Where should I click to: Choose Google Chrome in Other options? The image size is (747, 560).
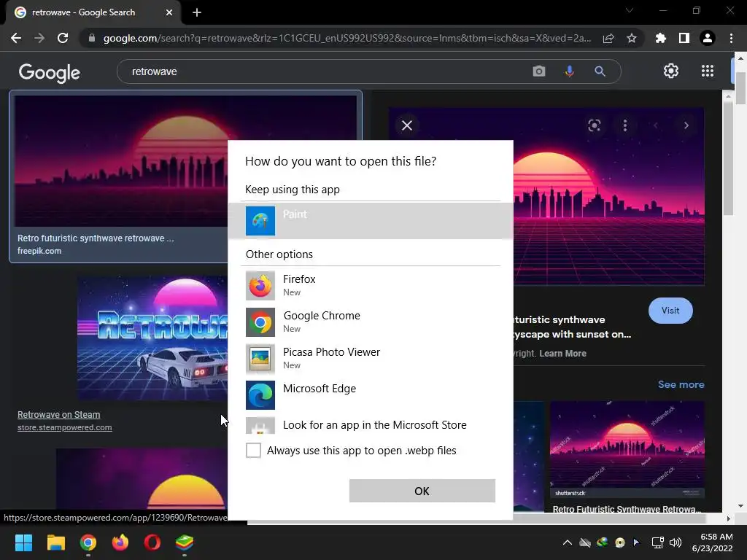coord(370,322)
